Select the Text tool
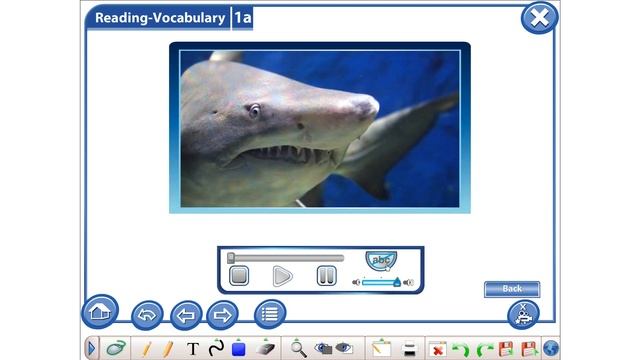640x360 pixels. click(x=193, y=349)
